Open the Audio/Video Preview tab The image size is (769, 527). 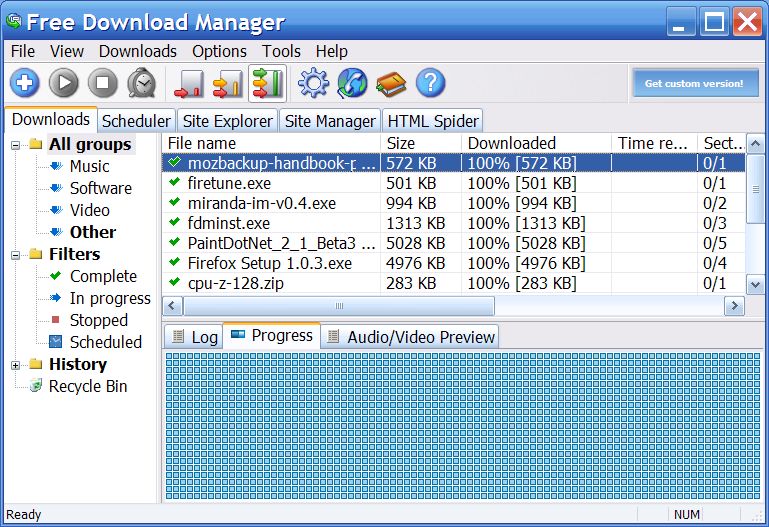(x=410, y=337)
